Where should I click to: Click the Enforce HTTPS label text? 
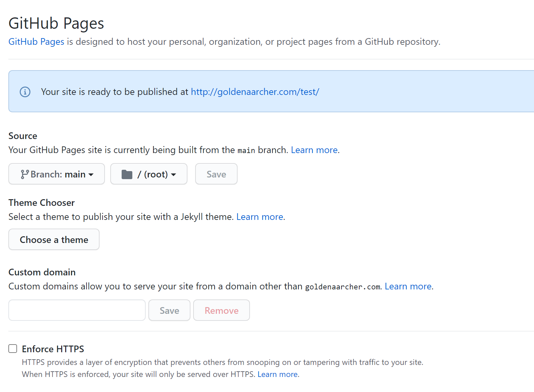pos(53,349)
